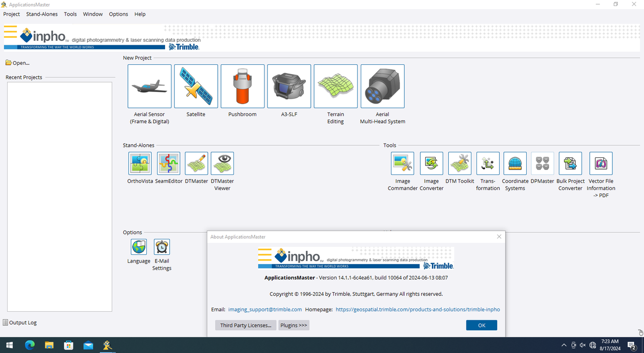Open the Language options
This screenshot has height=353, width=644.
139,247
